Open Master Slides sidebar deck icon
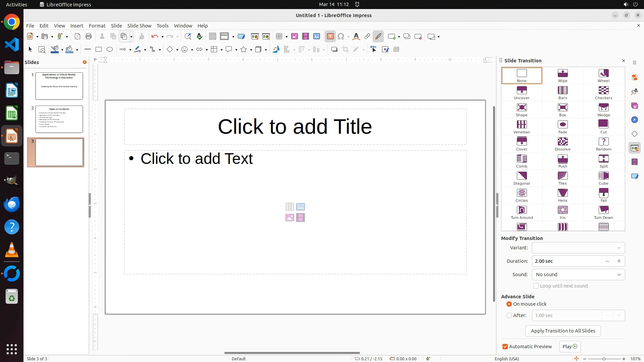Screen dimensions: 644x362 point(634,176)
